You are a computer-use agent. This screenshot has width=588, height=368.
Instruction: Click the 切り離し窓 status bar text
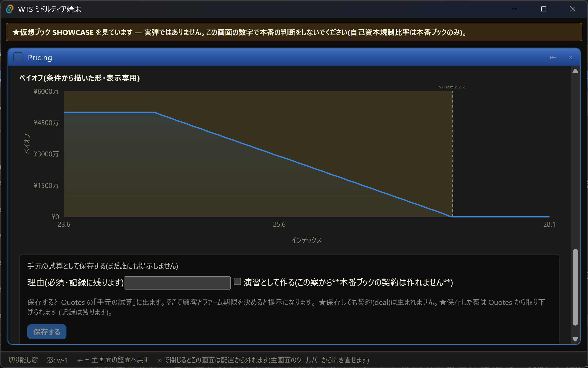(23, 360)
